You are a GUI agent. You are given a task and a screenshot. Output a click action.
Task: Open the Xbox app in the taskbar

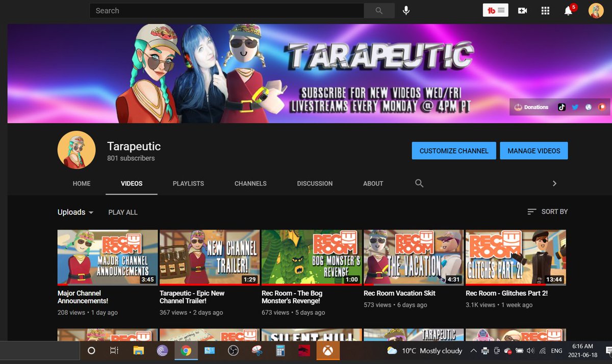pyautogui.click(x=327, y=351)
